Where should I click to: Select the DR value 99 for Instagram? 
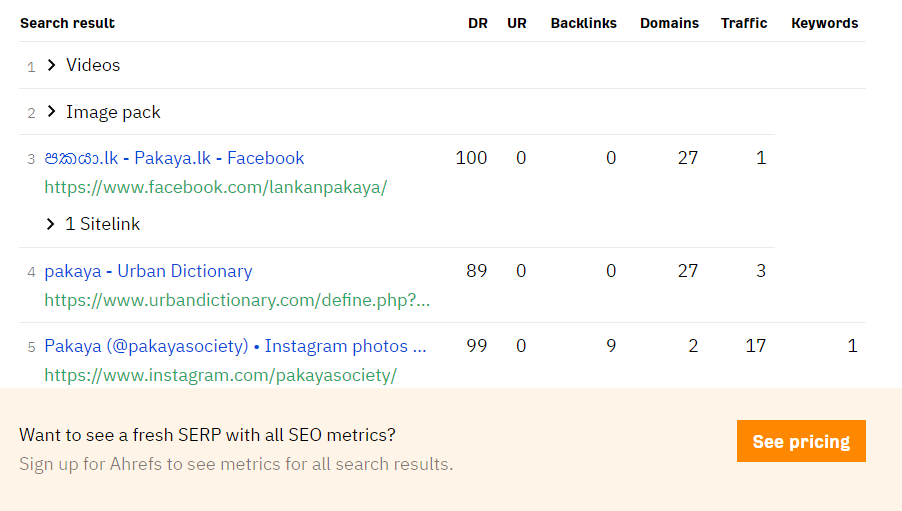[476, 345]
